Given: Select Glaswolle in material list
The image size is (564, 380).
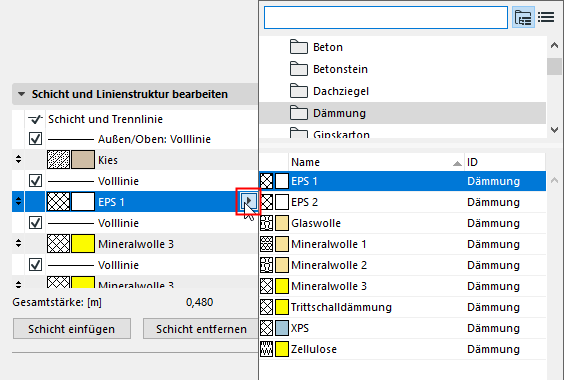Looking at the screenshot, I should (402, 223).
